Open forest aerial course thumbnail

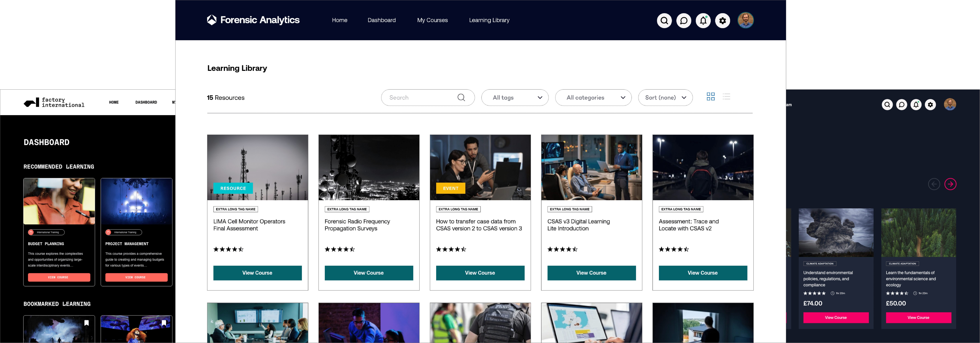918,233
